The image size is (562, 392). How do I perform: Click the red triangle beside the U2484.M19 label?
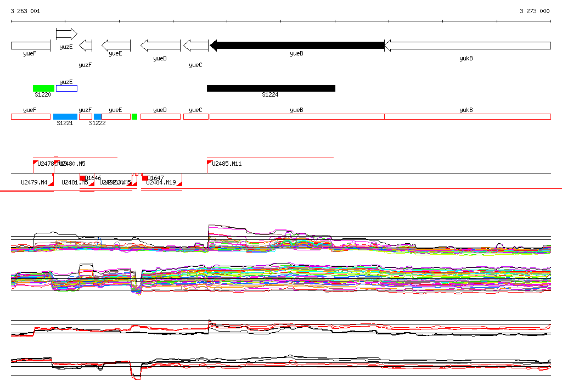coord(179,183)
